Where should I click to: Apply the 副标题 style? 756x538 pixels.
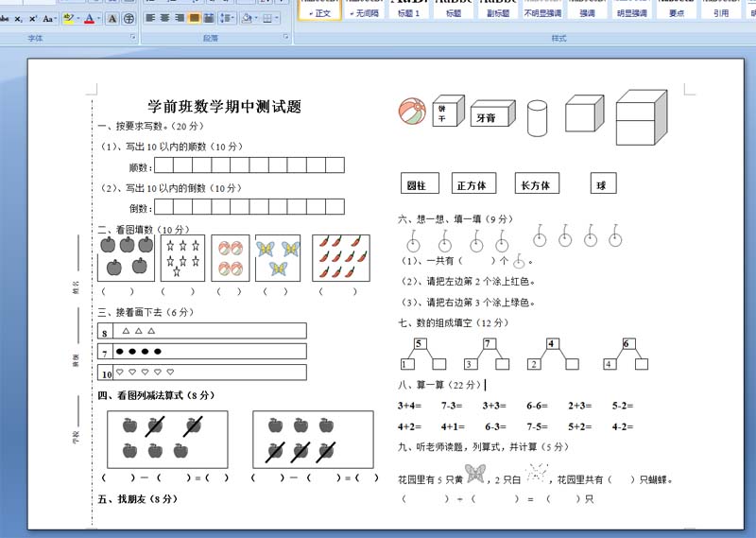coord(498,10)
